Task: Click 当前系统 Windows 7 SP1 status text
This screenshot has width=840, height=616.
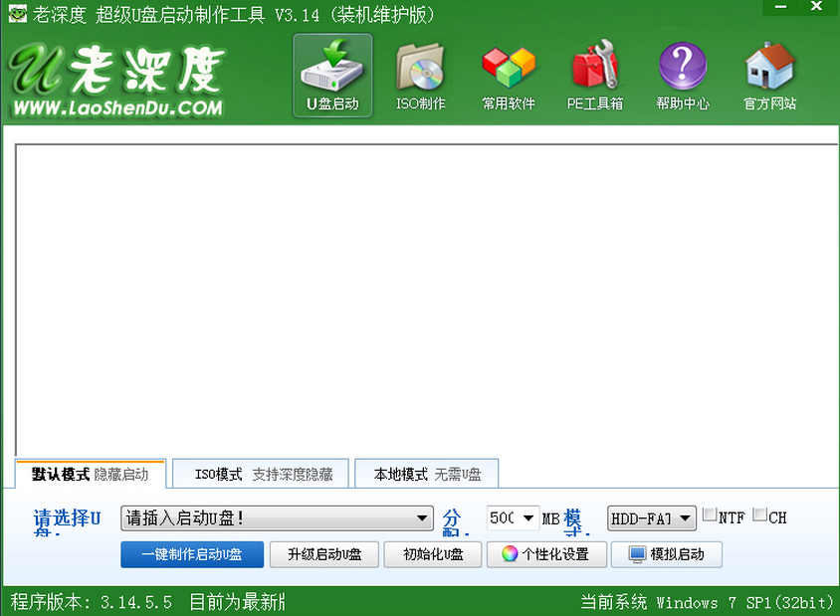Action: [x=708, y=603]
